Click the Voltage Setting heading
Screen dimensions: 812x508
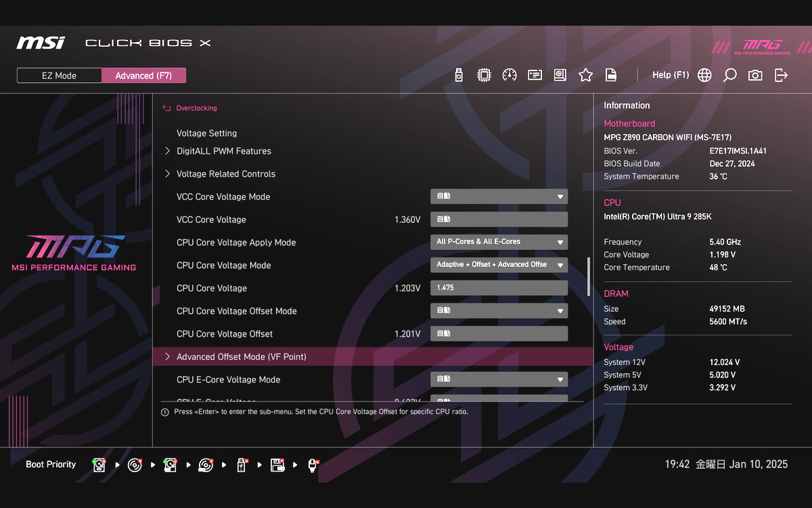(206, 133)
